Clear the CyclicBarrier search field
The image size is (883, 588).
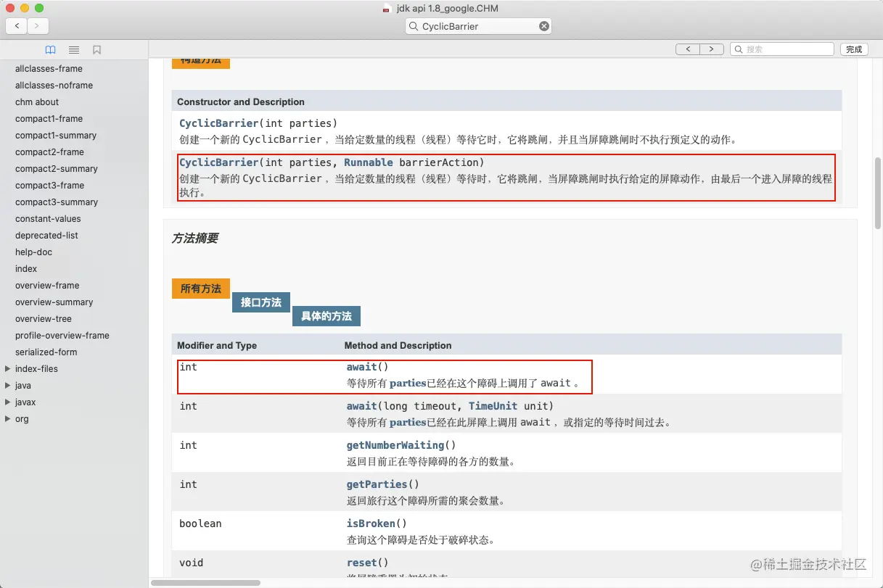click(543, 26)
